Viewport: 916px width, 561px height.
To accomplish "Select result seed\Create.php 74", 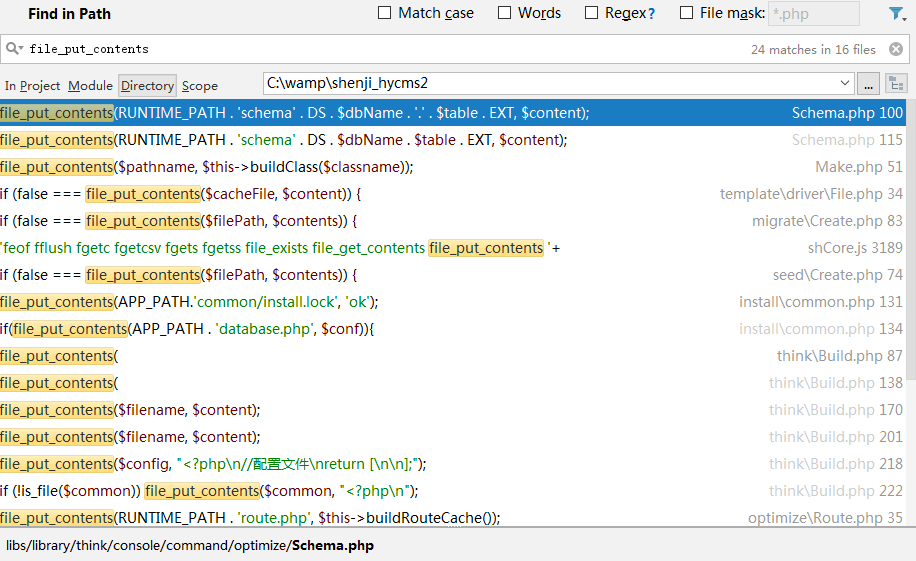I will click(x=453, y=275).
